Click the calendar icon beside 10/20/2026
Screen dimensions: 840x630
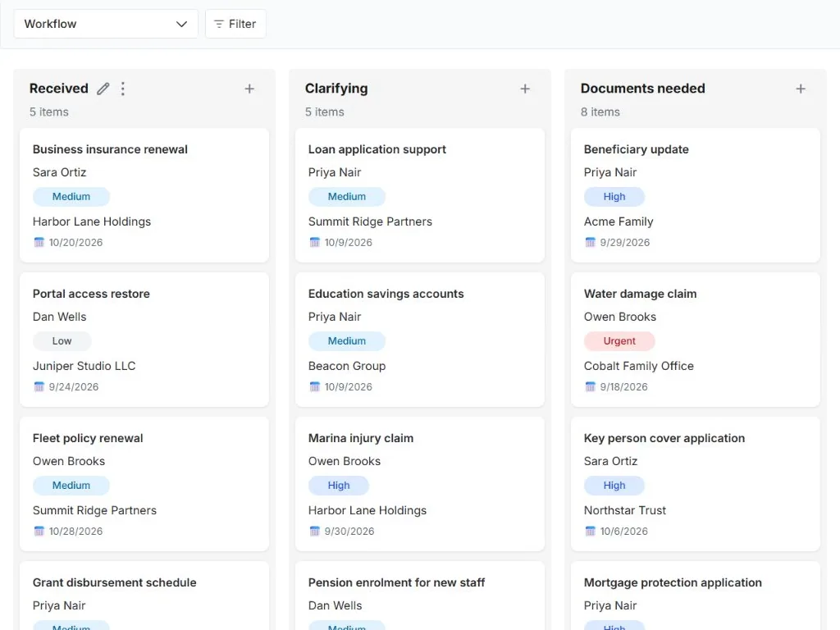click(x=39, y=242)
